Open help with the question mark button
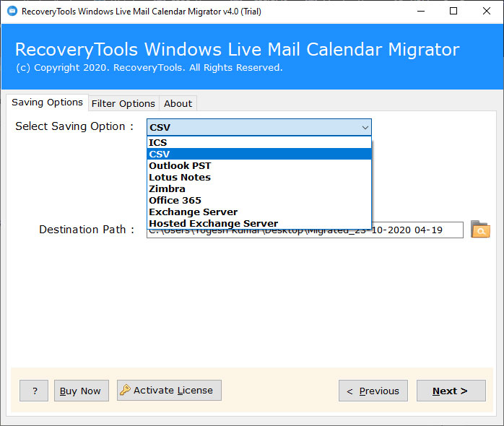 (x=34, y=391)
